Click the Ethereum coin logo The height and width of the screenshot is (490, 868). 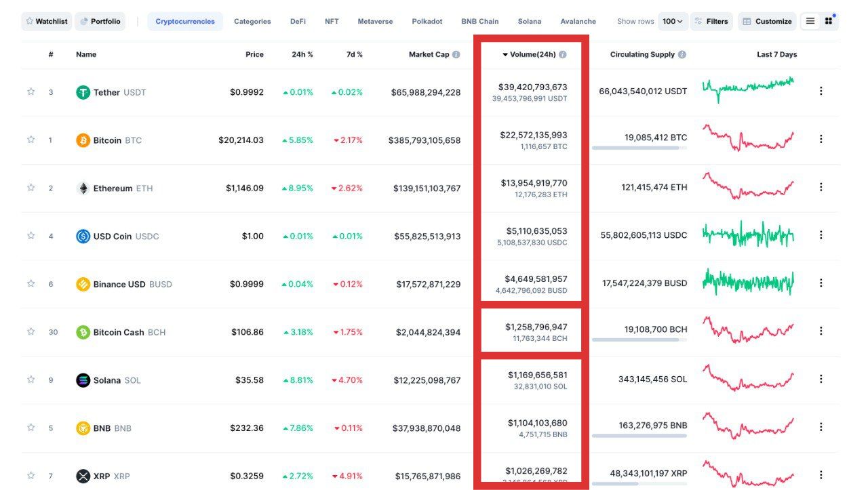(83, 188)
